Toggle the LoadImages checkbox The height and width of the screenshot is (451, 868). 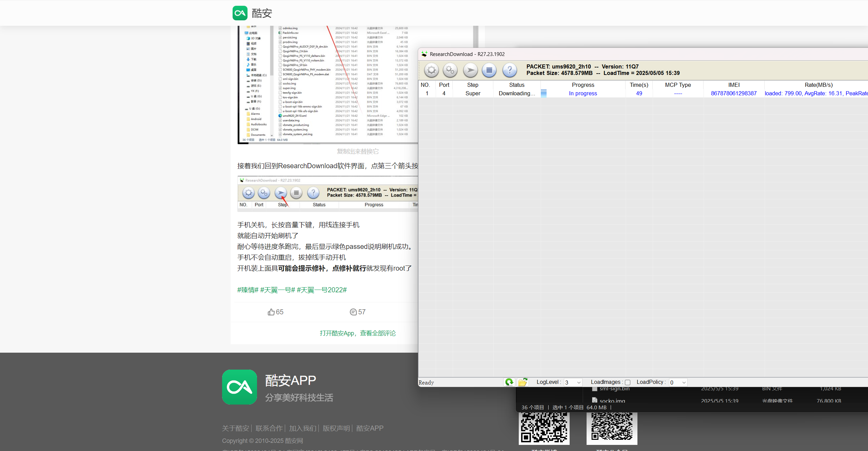click(628, 383)
